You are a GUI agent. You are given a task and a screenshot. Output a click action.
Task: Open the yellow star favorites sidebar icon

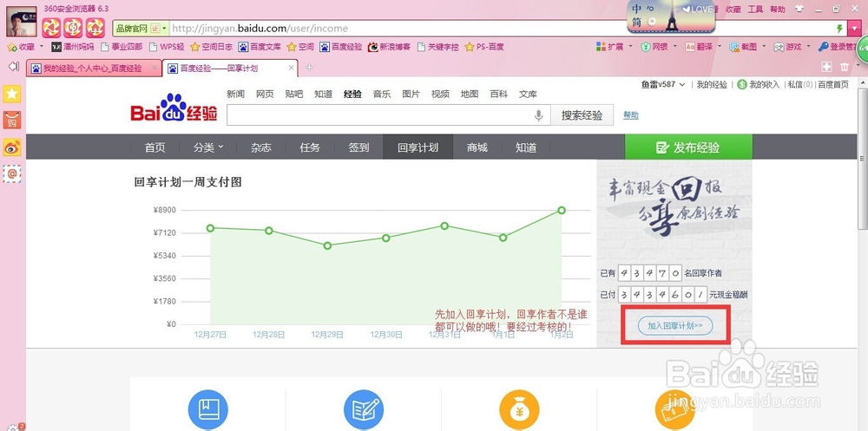pos(12,94)
